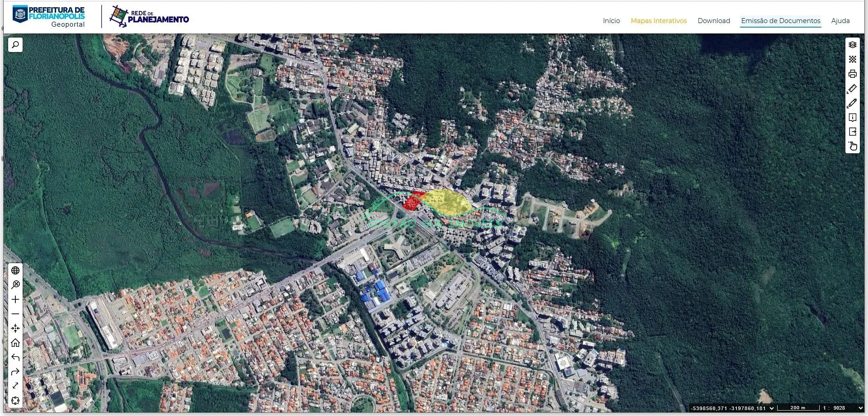Open the Emissão de Documentos tab

(780, 21)
